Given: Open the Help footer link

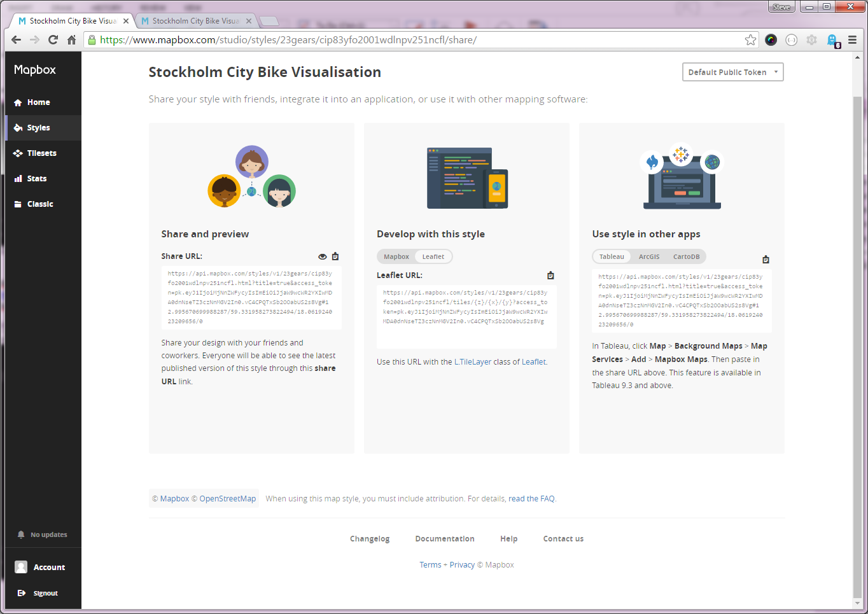Looking at the screenshot, I should pyautogui.click(x=508, y=539).
